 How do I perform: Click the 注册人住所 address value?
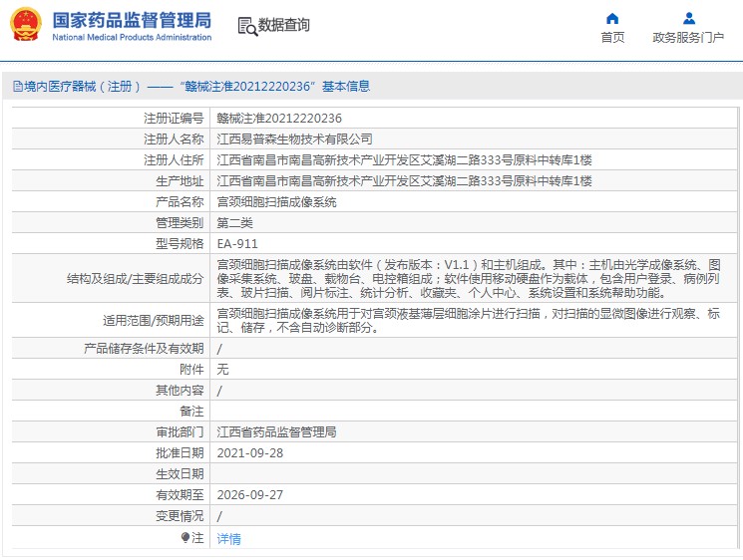[404, 160]
